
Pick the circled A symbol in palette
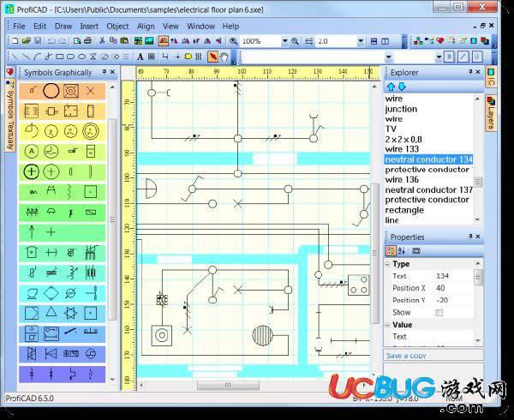tap(32, 152)
